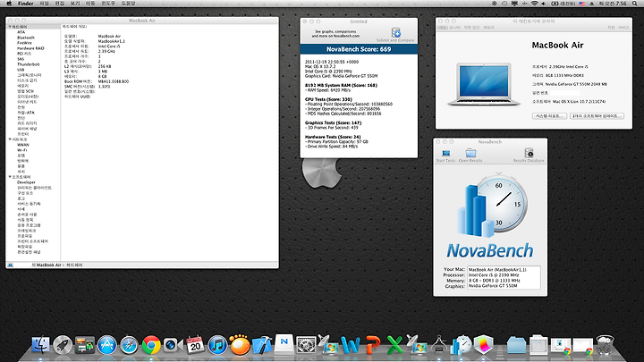The image size is (644, 362).
Task: Select Wi-Fi under network section
Action: click(22, 150)
